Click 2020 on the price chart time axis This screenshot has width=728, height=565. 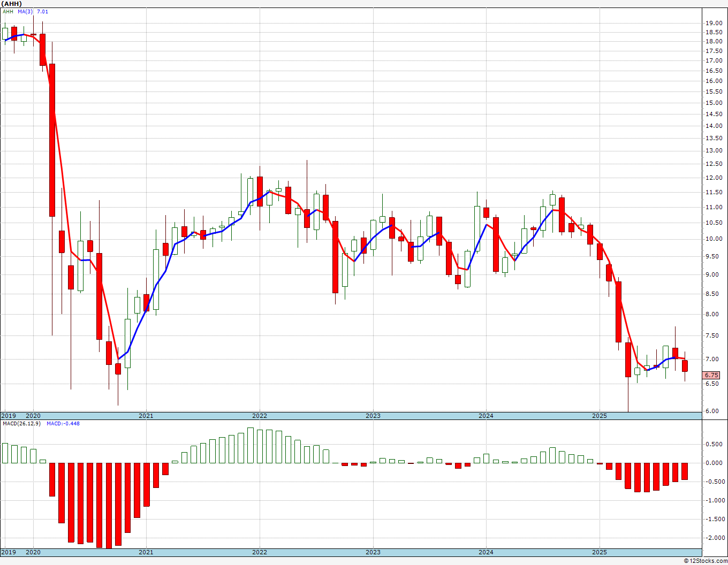[x=33, y=416]
